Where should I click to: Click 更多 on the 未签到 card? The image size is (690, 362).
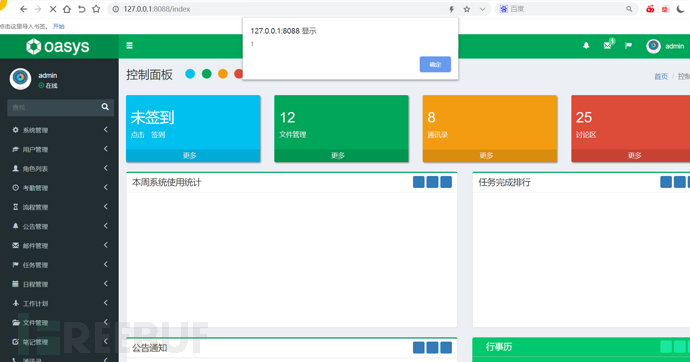(x=190, y=155)
